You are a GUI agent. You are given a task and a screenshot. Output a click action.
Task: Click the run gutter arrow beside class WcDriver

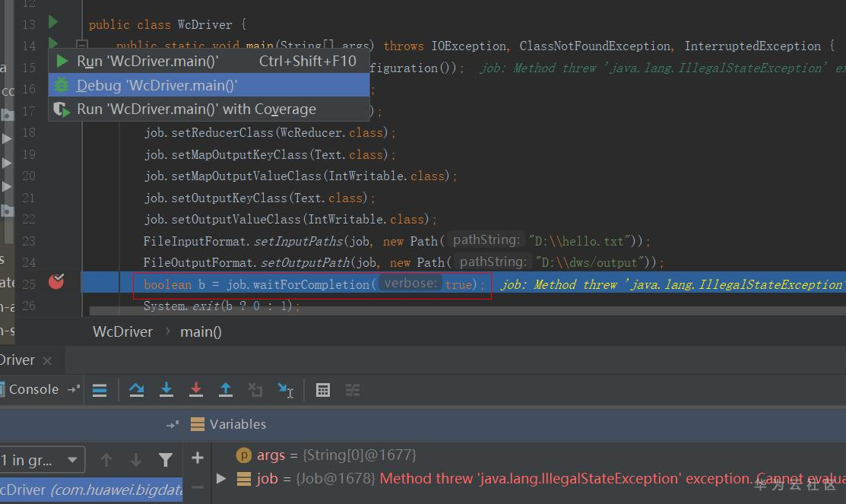pyautogui.click(x=53, y=22)
